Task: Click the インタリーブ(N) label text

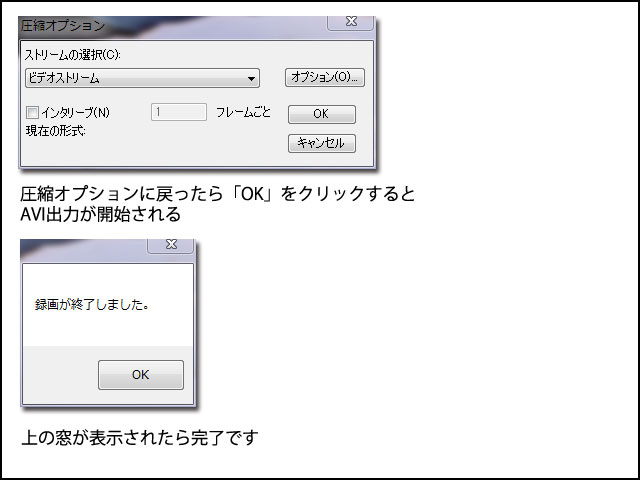Action: (x=76, y=112)
